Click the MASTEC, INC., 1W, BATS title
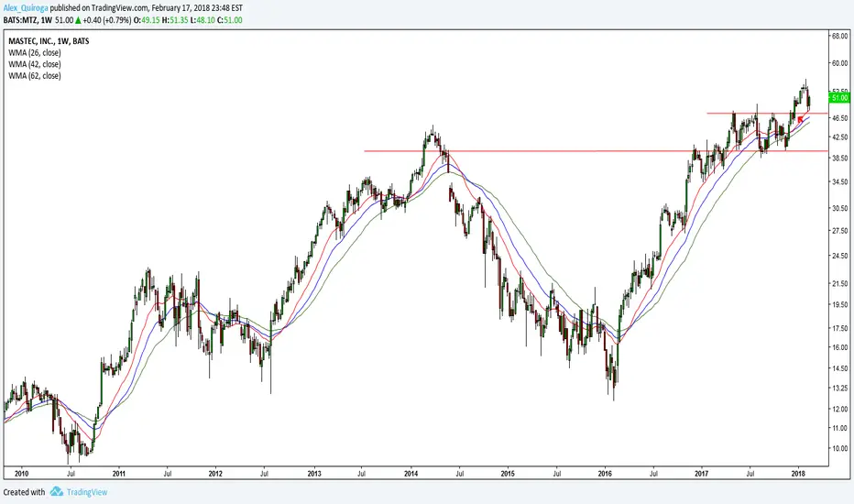 point(49,41)
